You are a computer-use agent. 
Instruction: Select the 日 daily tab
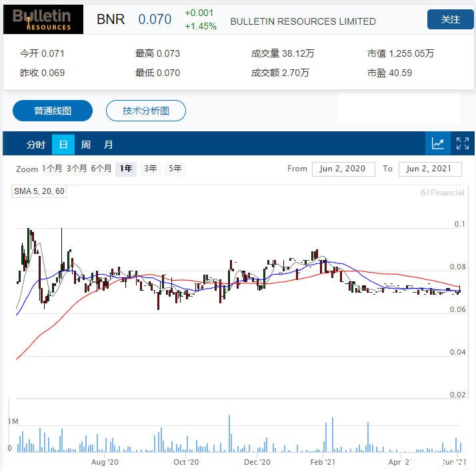coord(63,145)
